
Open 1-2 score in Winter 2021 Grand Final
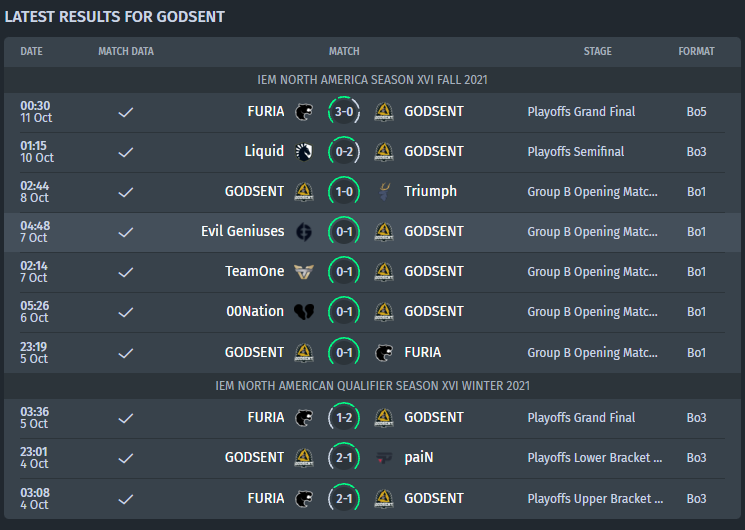[x=344, y=418]
